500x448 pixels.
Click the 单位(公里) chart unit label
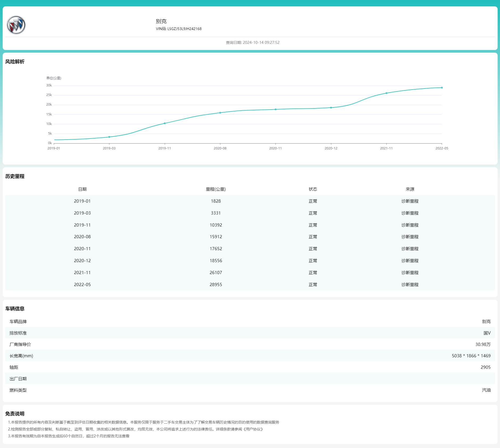pos(54,78)
